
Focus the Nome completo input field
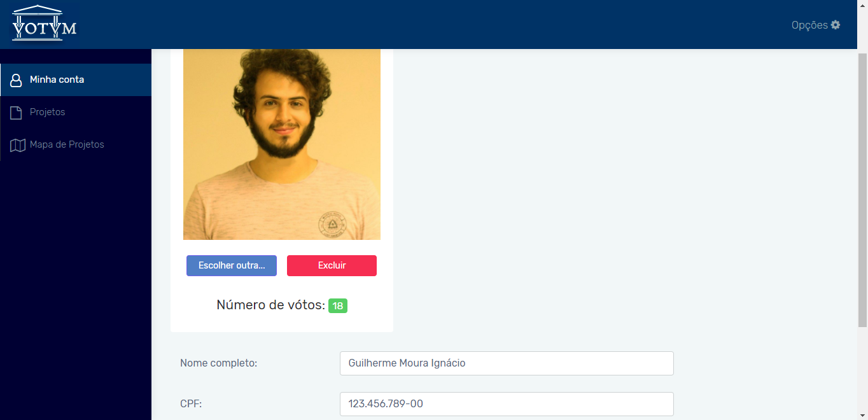point(507,363)
